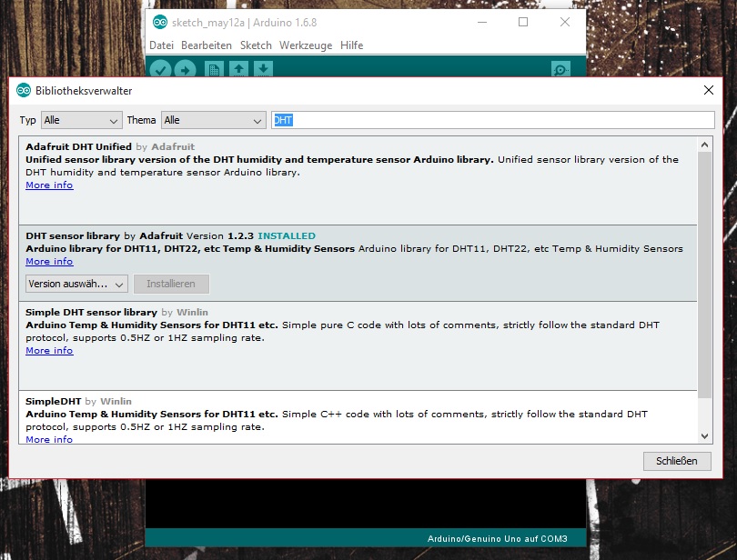Screen dimensions: 737x560
Task: Maximize the Arduino 1.6.8 window
Action: (523, 22)
